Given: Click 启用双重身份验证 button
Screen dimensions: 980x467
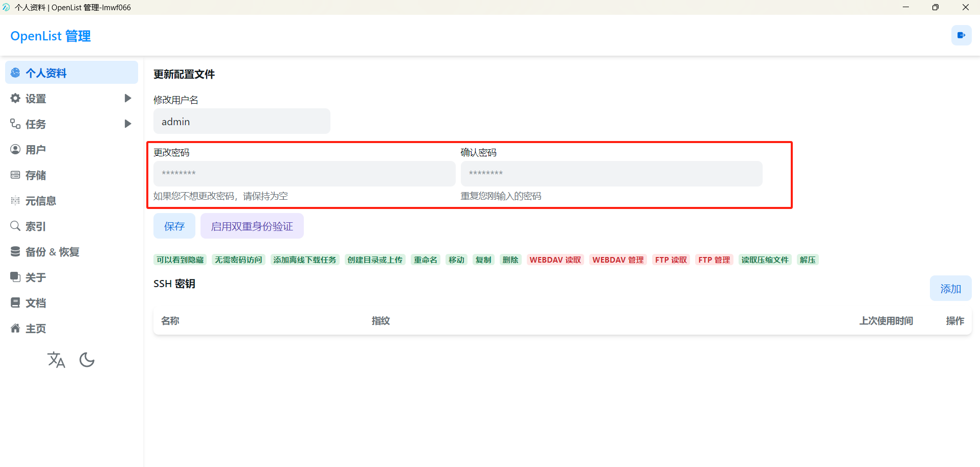Looking at the screenshot, I should click(x=252, y=226).
